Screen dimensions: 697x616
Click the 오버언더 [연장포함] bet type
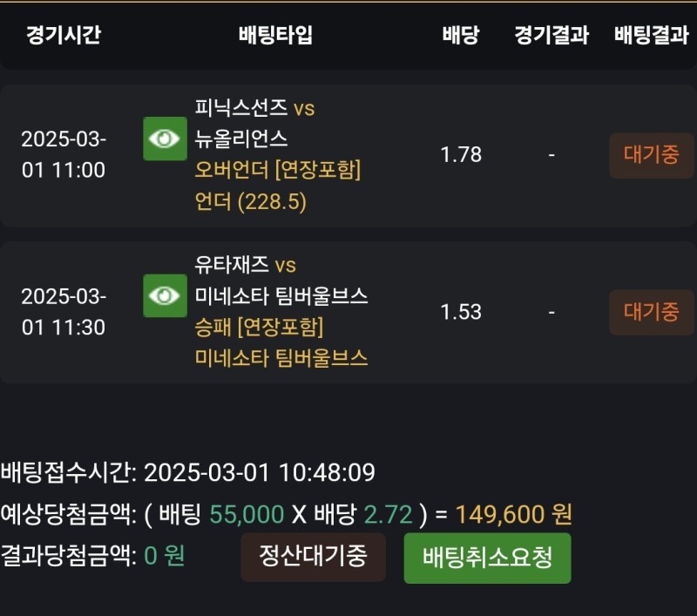(x=278, y=170)
